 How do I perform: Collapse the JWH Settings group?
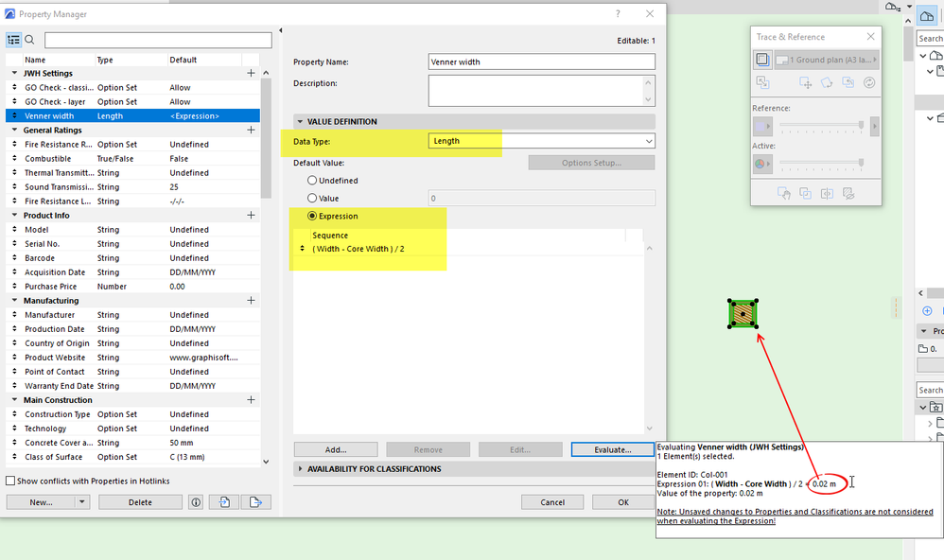pyautogui.click(x=14, y=73)
